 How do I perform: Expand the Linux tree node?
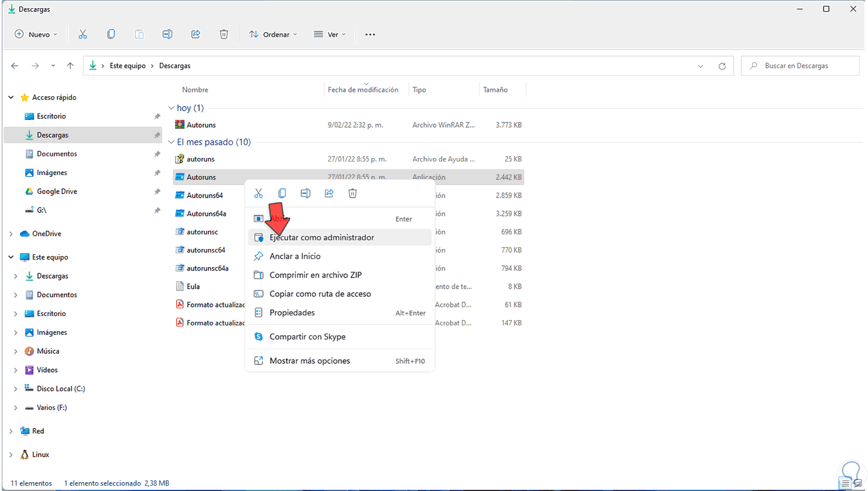pos(11,455)
